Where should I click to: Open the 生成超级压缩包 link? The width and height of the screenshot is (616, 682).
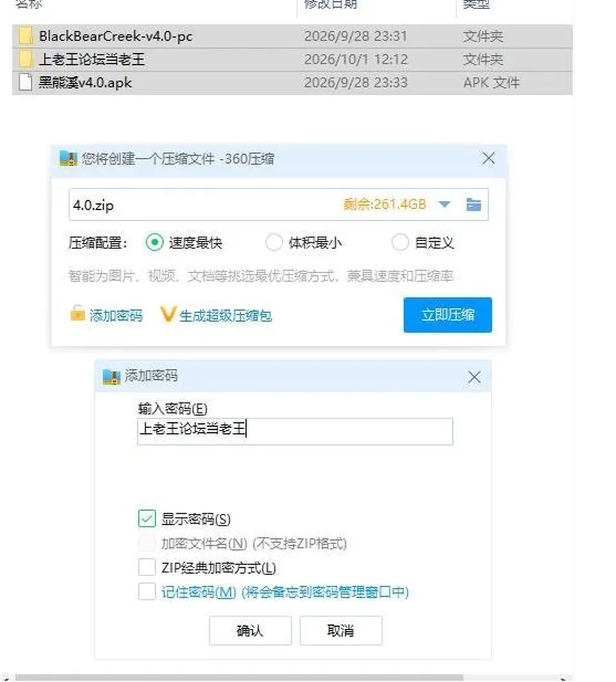click(x=225, y=316)
